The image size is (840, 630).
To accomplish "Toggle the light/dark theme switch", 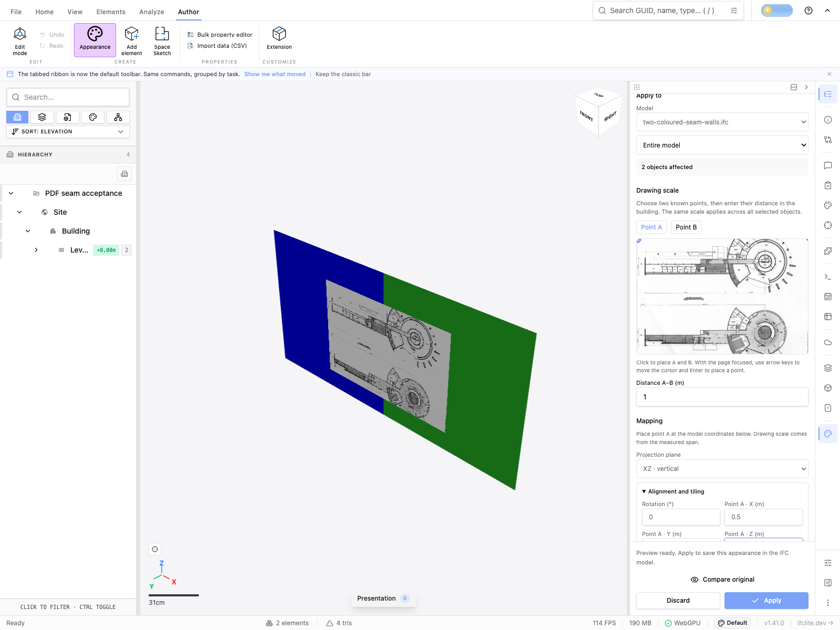I will [777, 10].
